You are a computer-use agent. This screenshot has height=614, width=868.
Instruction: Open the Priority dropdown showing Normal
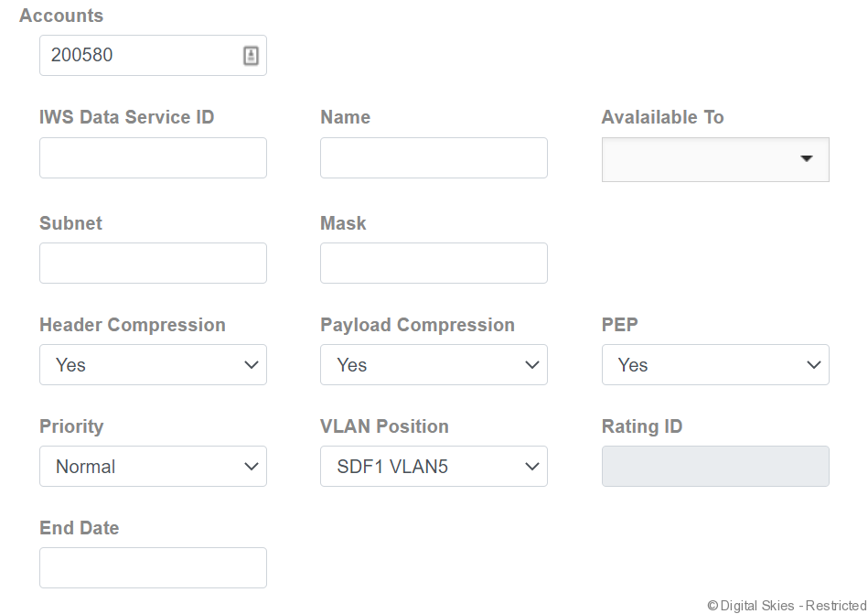(x=153, y=466)
